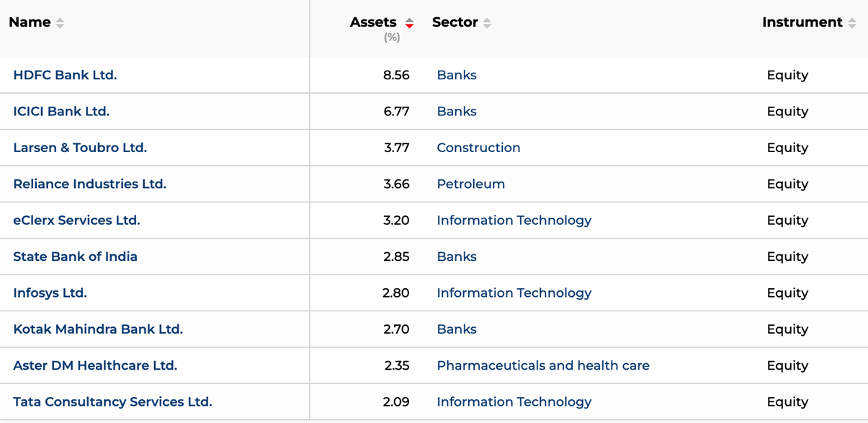Open Aster DM Healthcare Ltd. link
This screenshot has width=868, height=423.
[95, 366]
